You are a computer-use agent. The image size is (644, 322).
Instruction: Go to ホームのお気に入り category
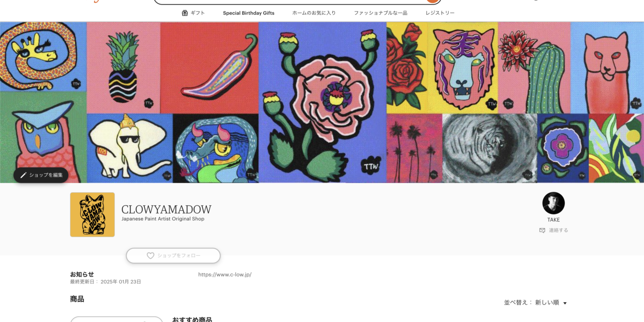[314, 13]
